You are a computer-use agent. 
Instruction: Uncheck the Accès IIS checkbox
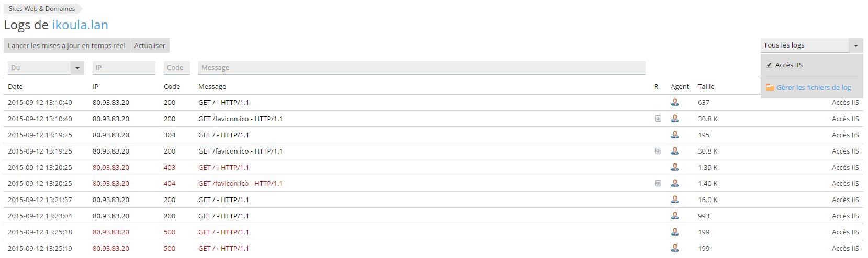[x=769, y=65]
